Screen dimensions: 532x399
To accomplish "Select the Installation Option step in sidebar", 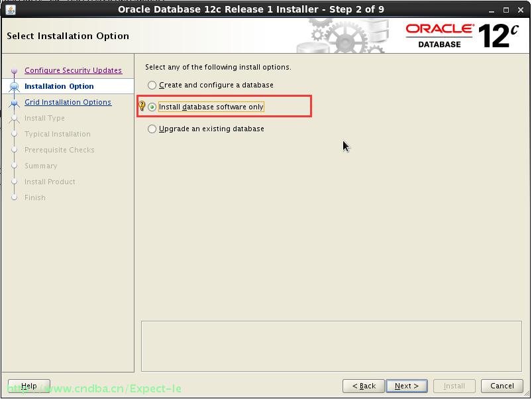I will 59,86.
